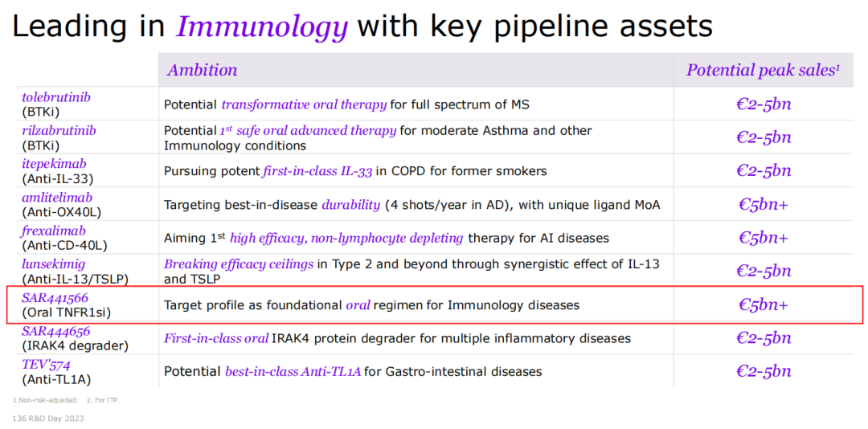Select "best-in-class Anti-TL1A" purple text
Viewport: 868px width, 429px height.
[x=293, y=371]
